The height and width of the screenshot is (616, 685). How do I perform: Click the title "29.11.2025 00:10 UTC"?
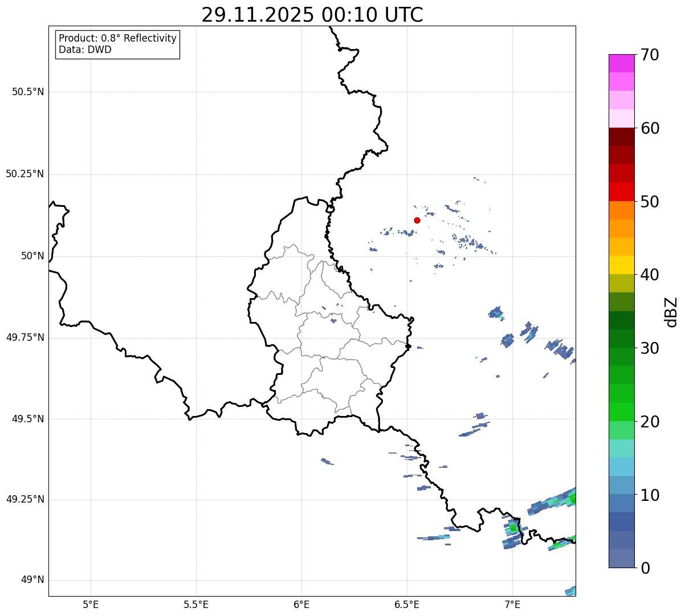click(312, 14)
